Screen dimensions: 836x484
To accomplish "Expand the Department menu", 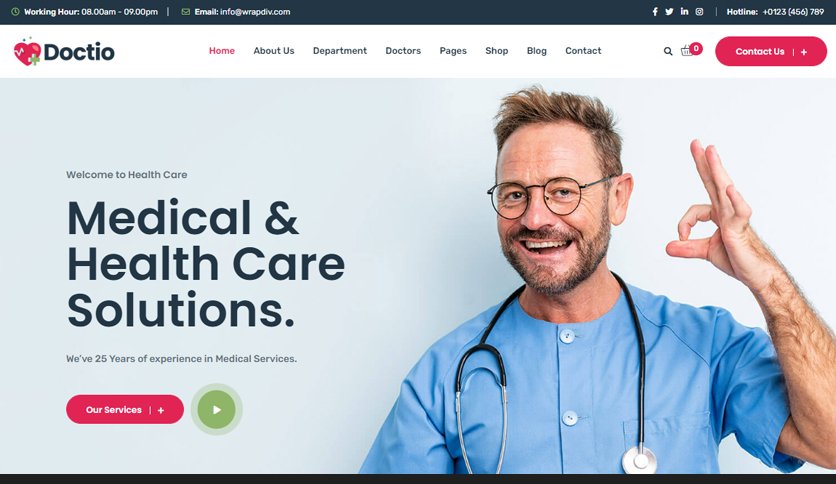I will pos(340,51).
